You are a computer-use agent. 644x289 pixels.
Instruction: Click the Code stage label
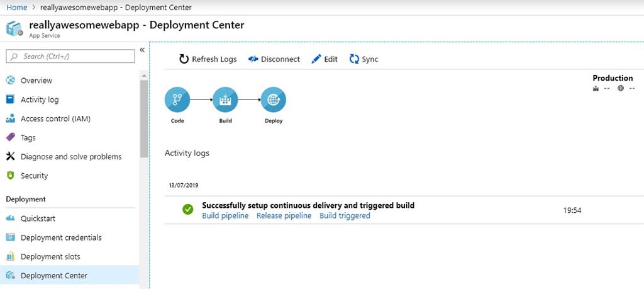pos(177,121)
